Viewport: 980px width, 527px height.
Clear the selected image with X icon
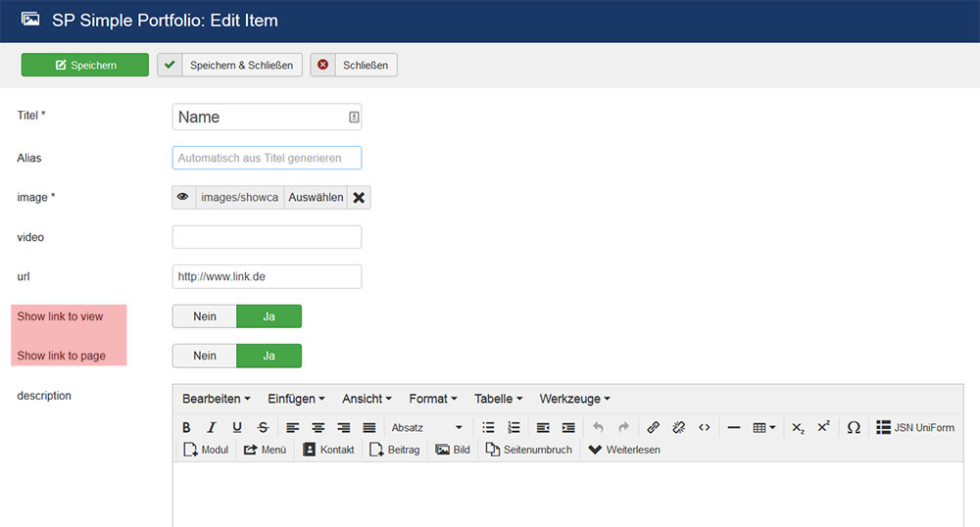coord(359,198)
